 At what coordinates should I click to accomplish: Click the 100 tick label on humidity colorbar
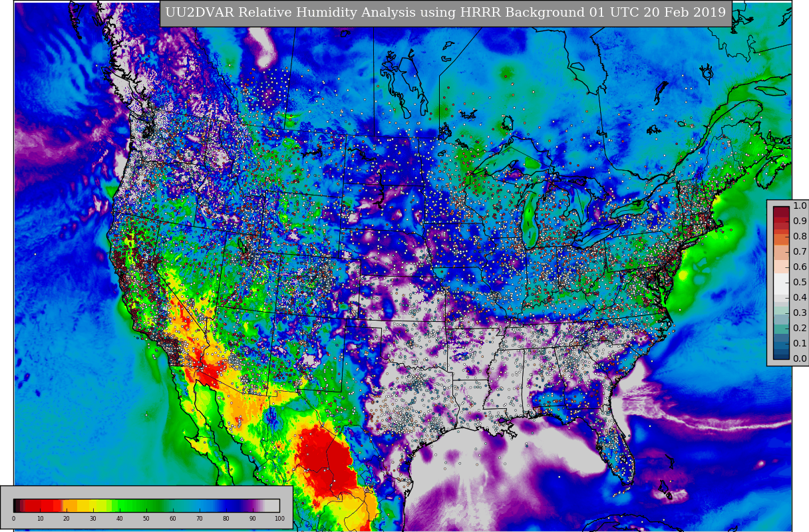[279, 519]
